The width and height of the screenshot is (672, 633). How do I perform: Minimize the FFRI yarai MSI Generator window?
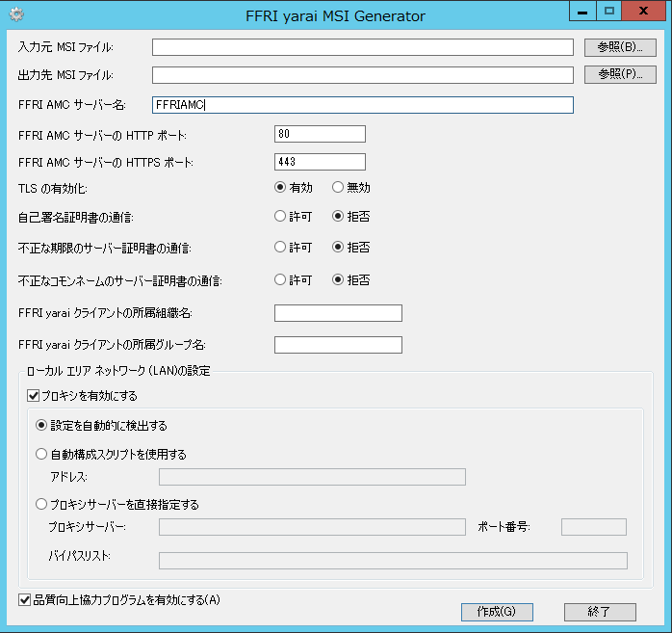point(582,12)
